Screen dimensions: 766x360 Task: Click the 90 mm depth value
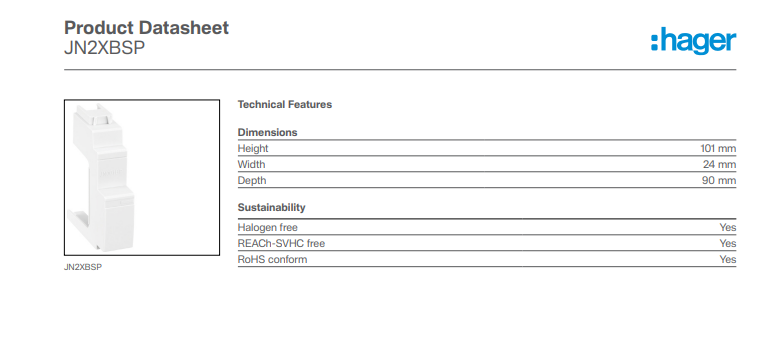719,181
